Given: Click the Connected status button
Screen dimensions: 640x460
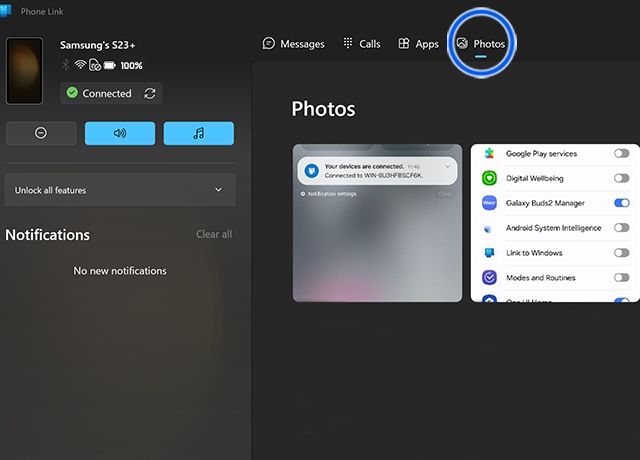Looking at the screenshot, I should click(111, 93).
